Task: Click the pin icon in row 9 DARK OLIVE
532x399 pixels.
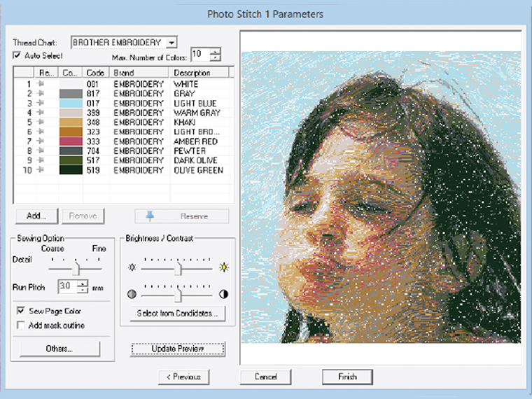Action: click(41, 160)
